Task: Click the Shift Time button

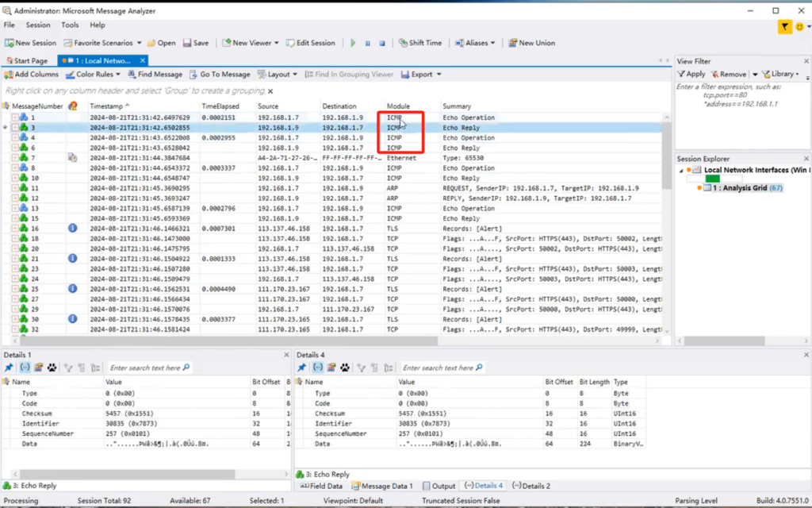Action: (x=420, y=43)
